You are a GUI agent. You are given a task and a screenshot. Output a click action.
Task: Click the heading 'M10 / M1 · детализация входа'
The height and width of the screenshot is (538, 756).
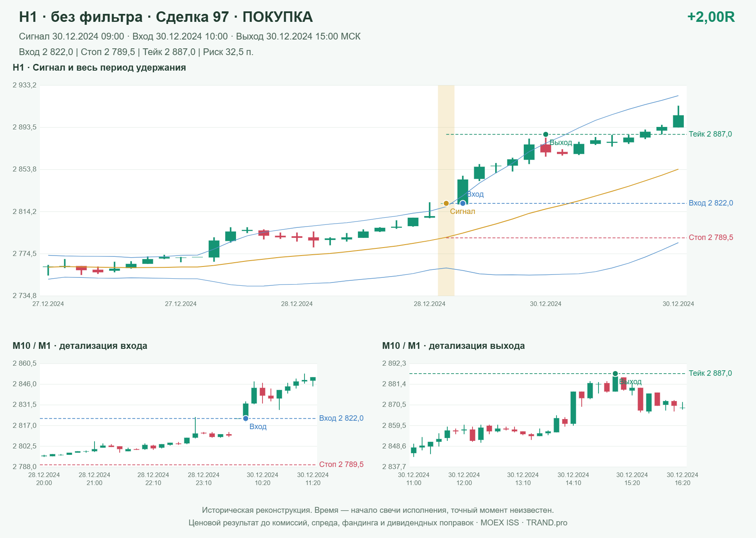point(80,346)
